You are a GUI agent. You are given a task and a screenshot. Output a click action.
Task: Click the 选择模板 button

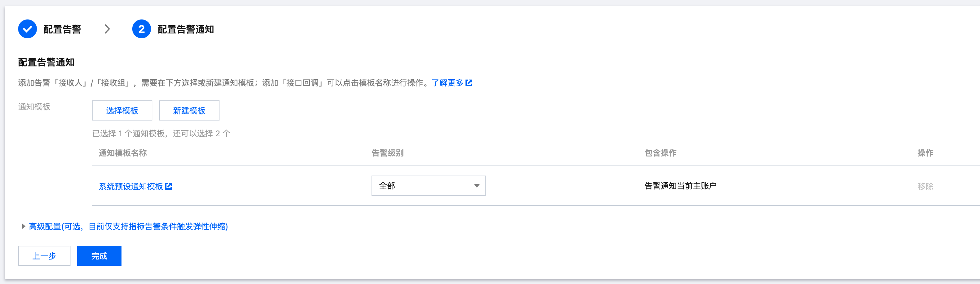[122, 110]
